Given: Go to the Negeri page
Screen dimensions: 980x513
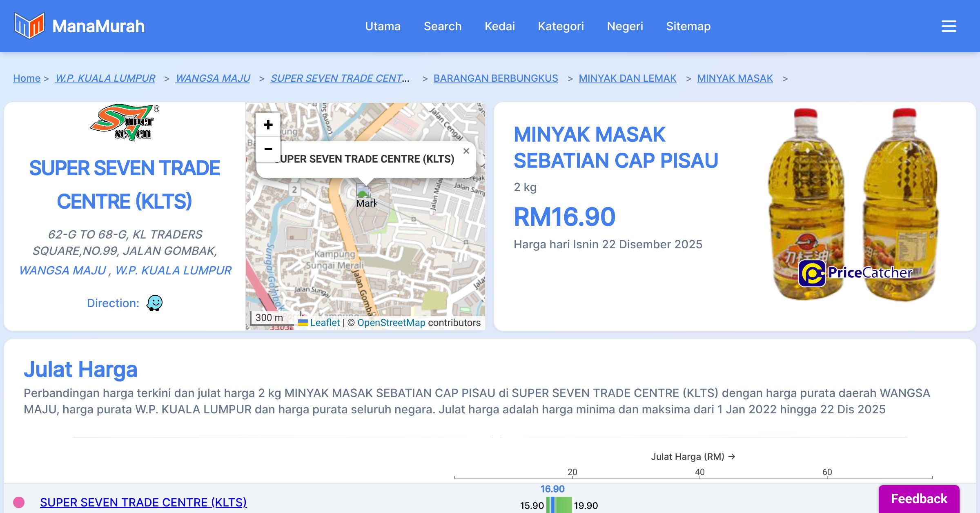Looking at the screenshot, I should click(625, 26).
